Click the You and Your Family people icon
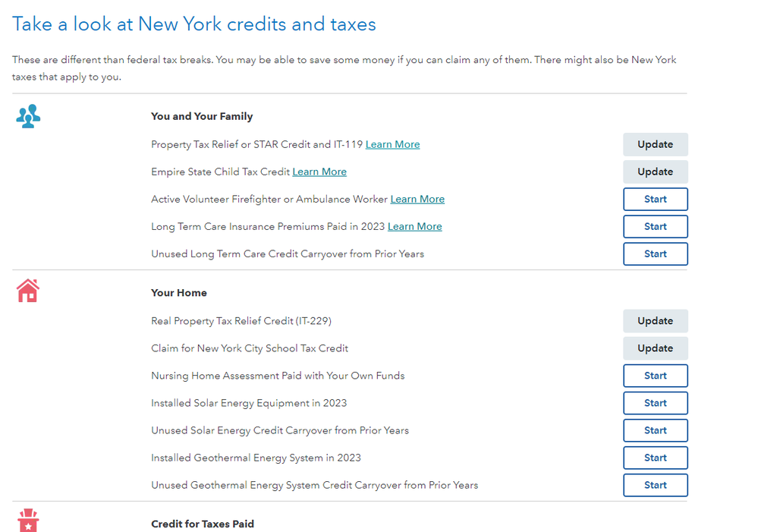The width and height of the screenshot is (758, 532). [x=28, y=117]
